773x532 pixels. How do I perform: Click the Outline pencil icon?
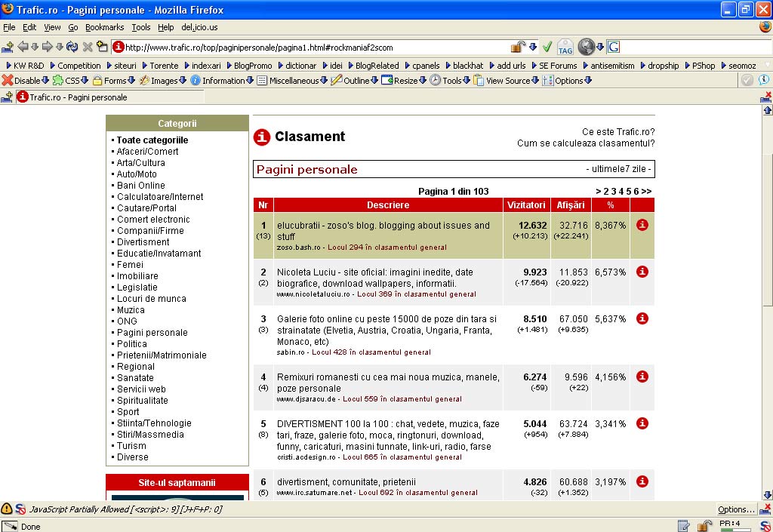(337, 80)
